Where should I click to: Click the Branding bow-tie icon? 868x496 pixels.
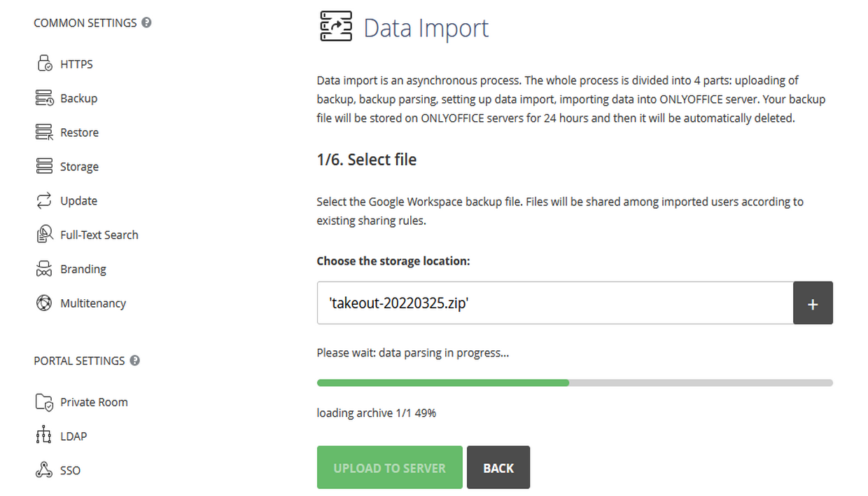tap(43, 268)
